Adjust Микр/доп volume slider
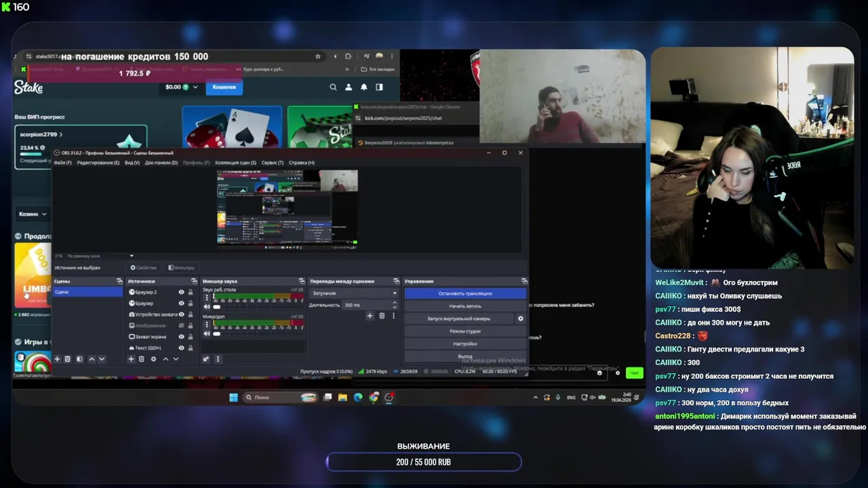This screenshot has height=488, width=868. pos(216,333)
